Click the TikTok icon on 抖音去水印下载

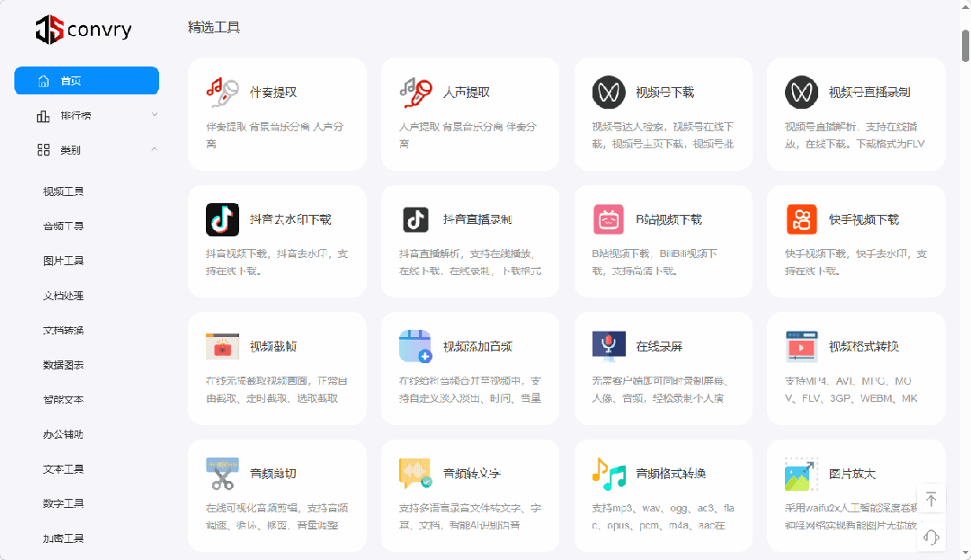pos(221,218)
